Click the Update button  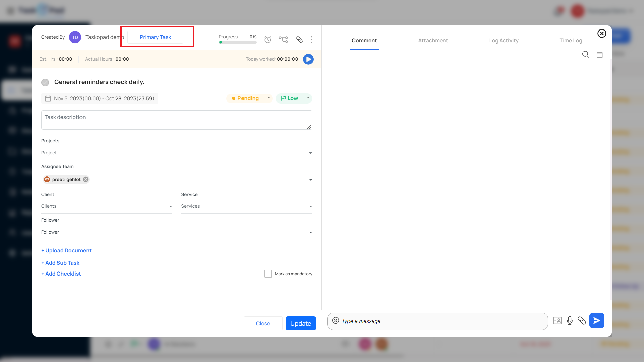[x=301, y=323]
